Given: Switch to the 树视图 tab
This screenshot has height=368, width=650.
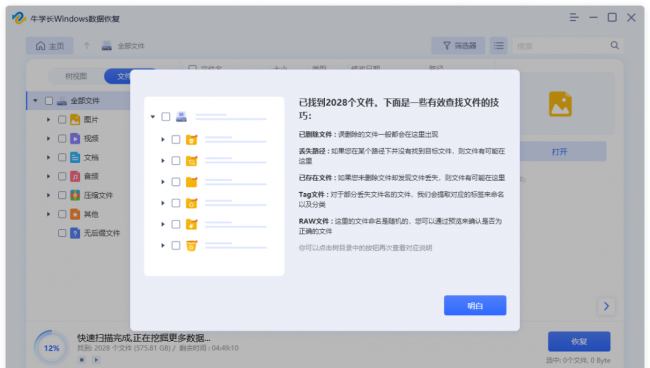Looking at the screenshot, I should point(76,76).
